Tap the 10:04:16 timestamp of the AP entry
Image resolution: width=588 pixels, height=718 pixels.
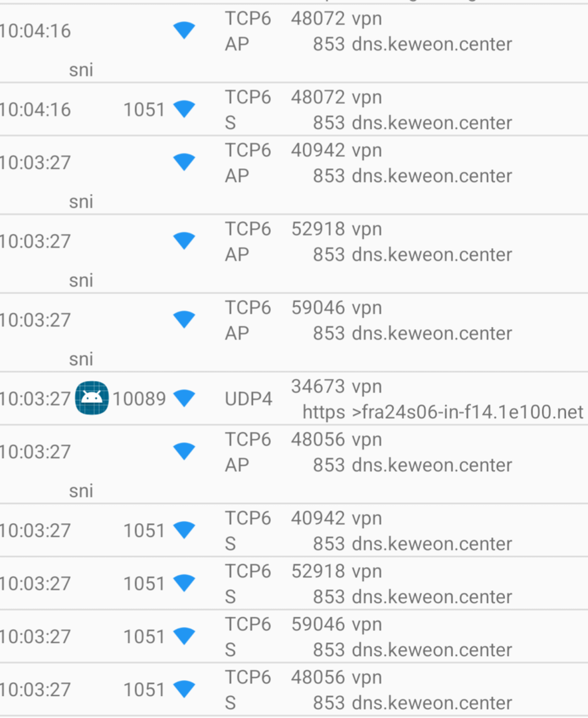coord(35,31)
